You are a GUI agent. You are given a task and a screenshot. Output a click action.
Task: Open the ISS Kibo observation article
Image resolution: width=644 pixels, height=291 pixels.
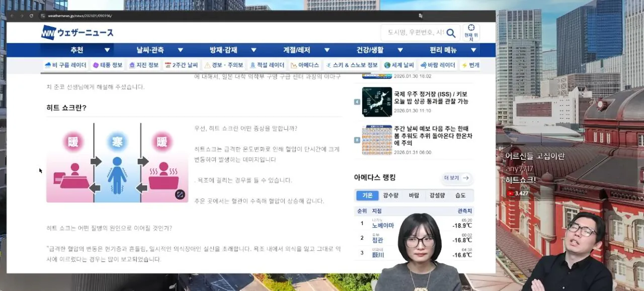coord(431,98)
